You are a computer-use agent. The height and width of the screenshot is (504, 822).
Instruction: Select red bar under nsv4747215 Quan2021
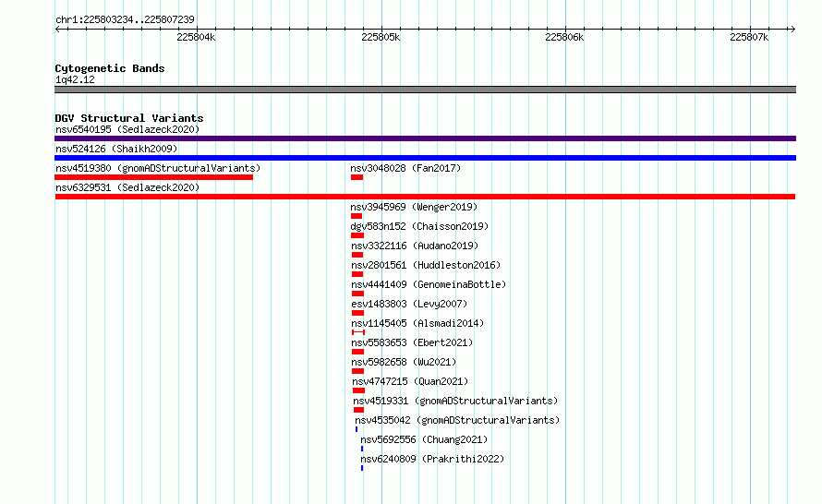[358, 390]
